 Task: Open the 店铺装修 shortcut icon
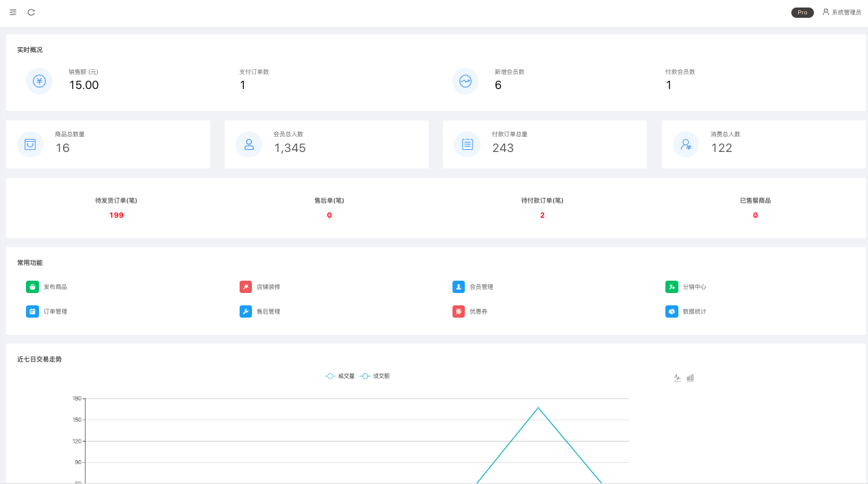click(x=246, y=287)
